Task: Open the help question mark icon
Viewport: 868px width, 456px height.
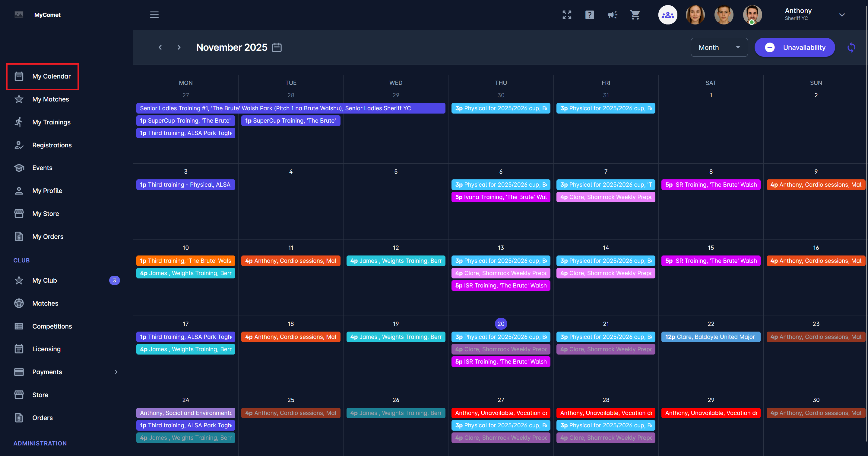Action: [589, 15]
